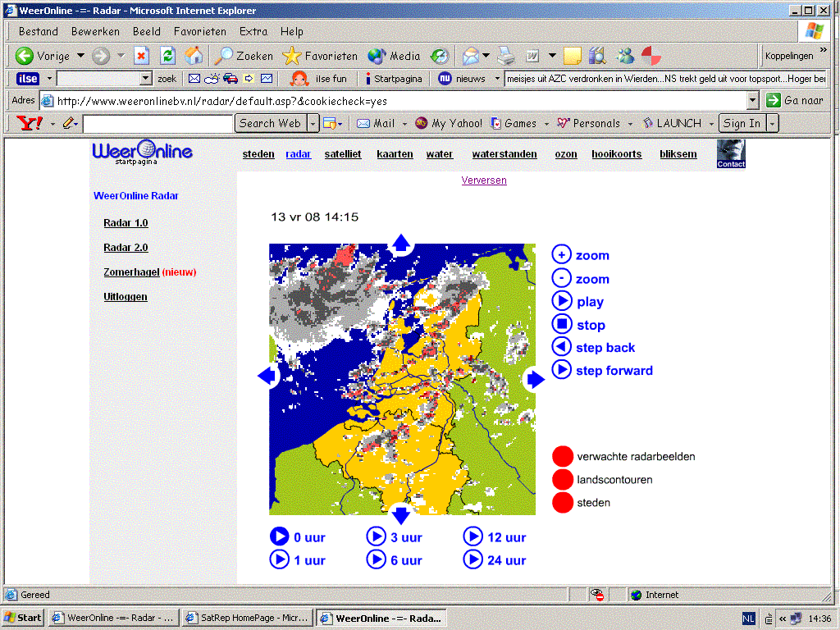Open the Yahoo Games dropdown arrow
Screen dimensions: 840x630
click(x=546, y=124)
